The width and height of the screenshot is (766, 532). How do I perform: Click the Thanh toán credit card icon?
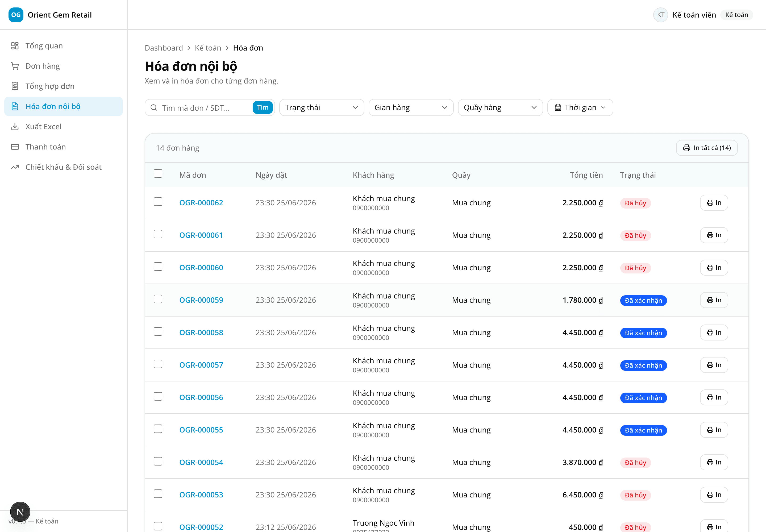(x=15, y=147)
